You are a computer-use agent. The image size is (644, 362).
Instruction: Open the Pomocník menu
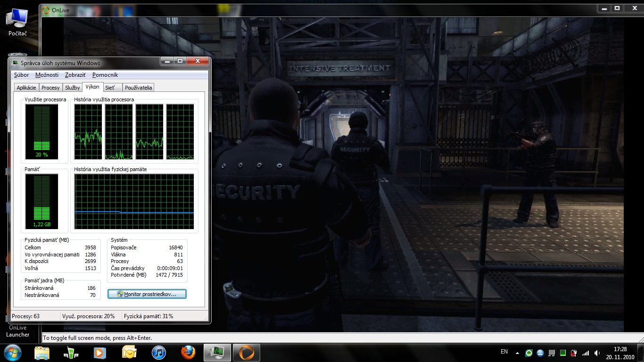[105, 75]
